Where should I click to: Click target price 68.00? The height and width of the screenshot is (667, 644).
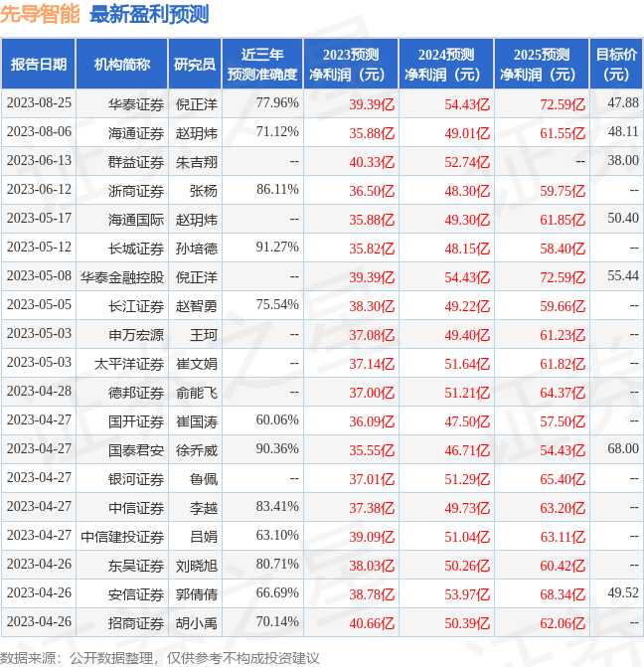tap(623, 448)
